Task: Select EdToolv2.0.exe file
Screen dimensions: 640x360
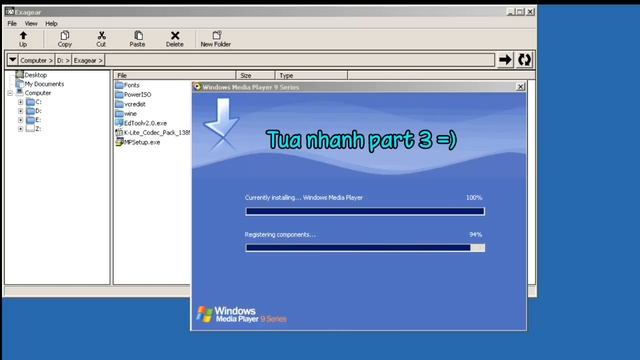Action: [145, 123]
